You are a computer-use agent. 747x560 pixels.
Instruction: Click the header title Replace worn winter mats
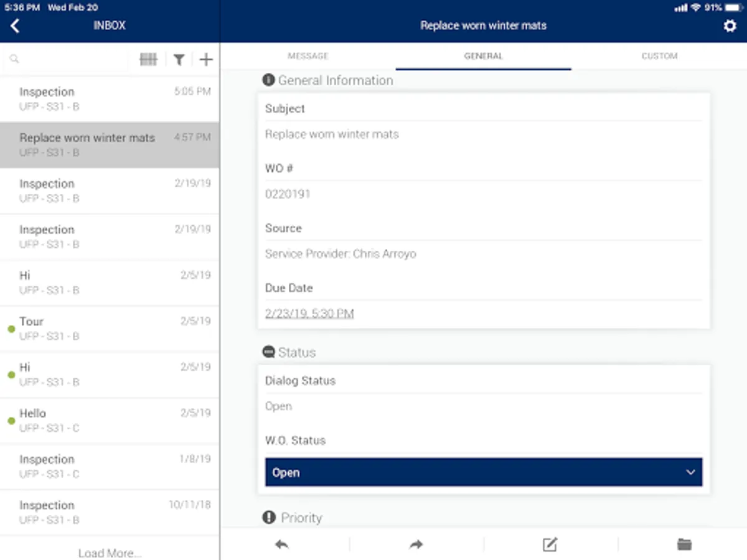click(x=484, y=26)
